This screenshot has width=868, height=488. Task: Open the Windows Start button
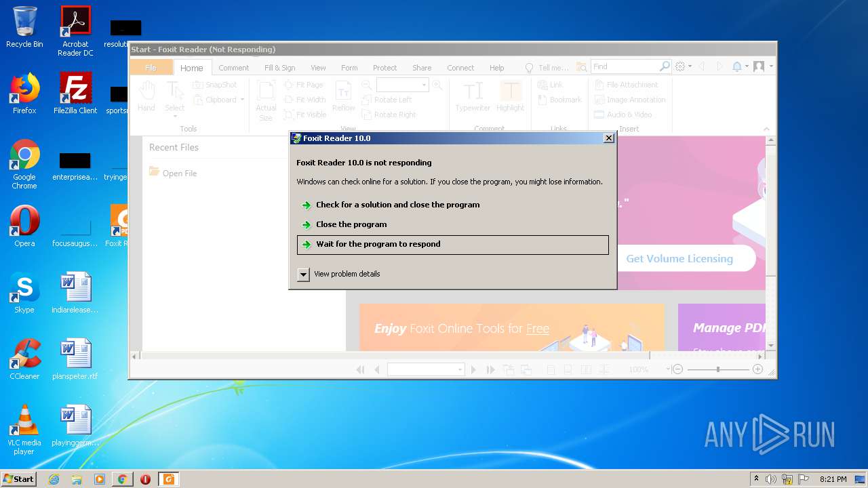19,479
